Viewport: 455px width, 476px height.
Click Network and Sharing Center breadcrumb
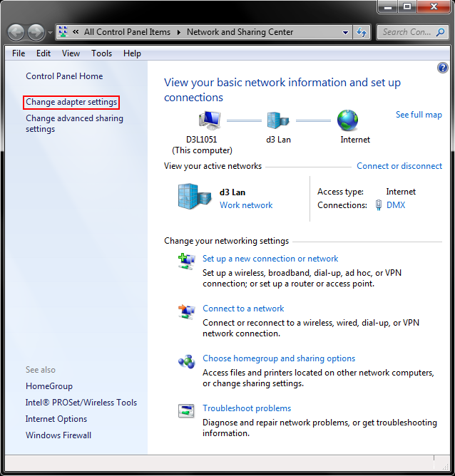240,32
